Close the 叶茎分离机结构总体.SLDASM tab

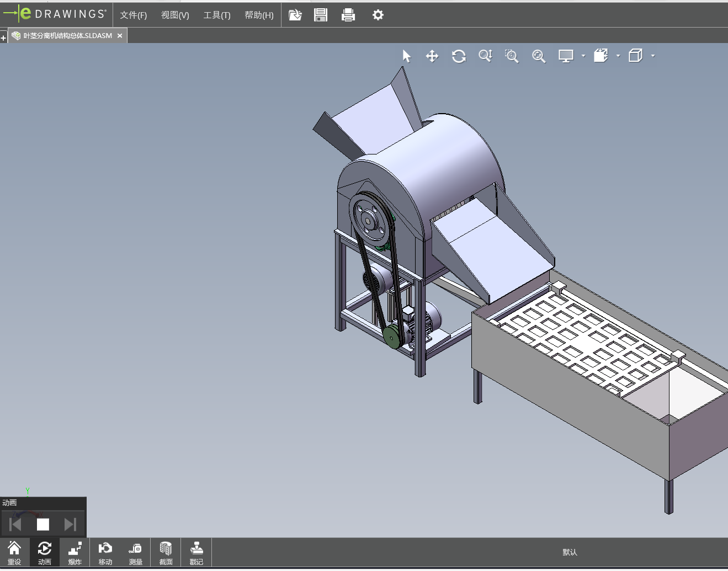coord(120,36)
